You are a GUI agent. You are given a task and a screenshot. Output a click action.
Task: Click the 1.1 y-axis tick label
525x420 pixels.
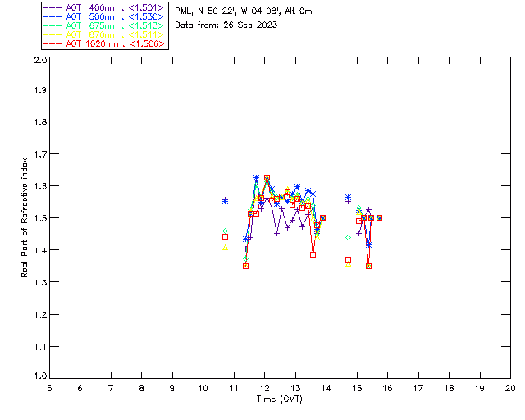tap(40, 347)
